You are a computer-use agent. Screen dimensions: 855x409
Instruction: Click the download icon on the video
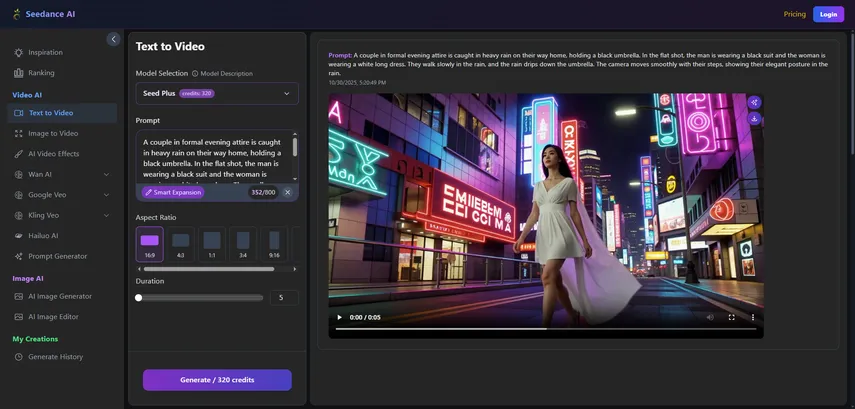pos(754,119)
